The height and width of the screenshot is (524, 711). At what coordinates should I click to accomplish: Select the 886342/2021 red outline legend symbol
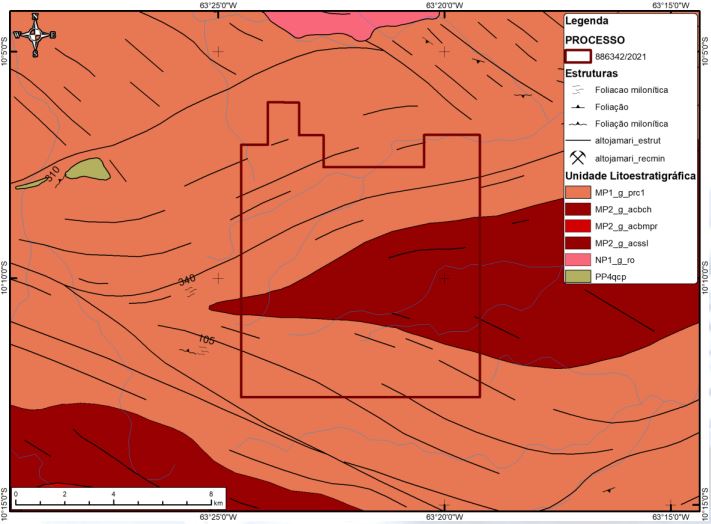point(578,56)
